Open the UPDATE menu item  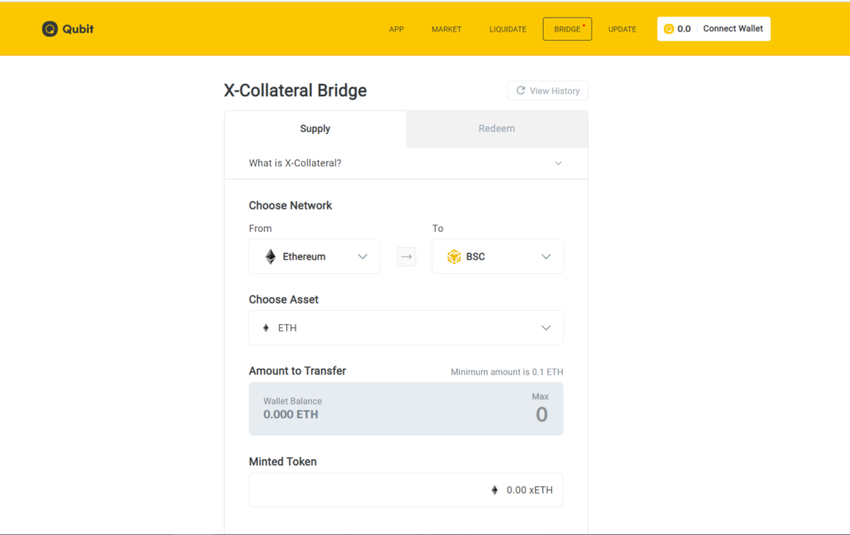point(622,29)
